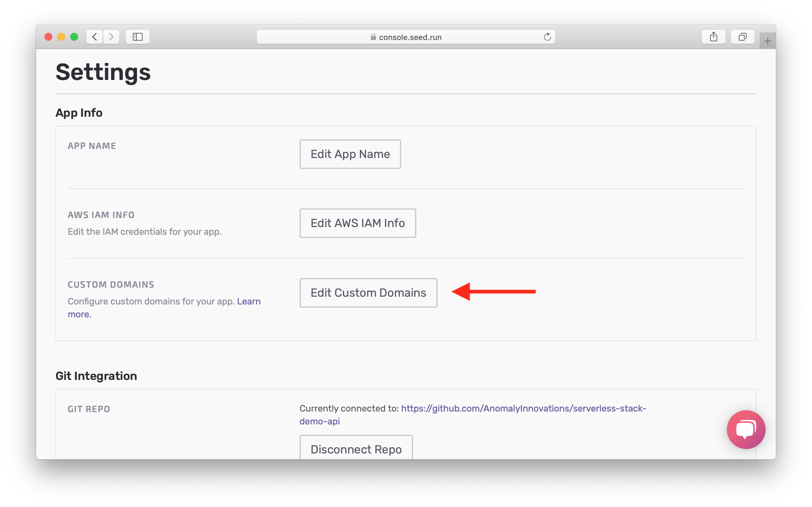Open the serverless-stack-demo-api GitHub link

(x=523, y=408)
